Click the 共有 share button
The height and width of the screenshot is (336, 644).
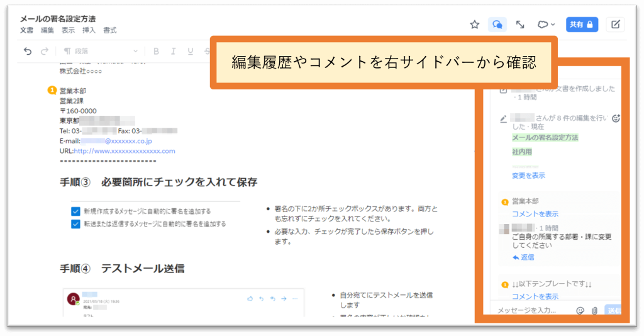(581, 25)
